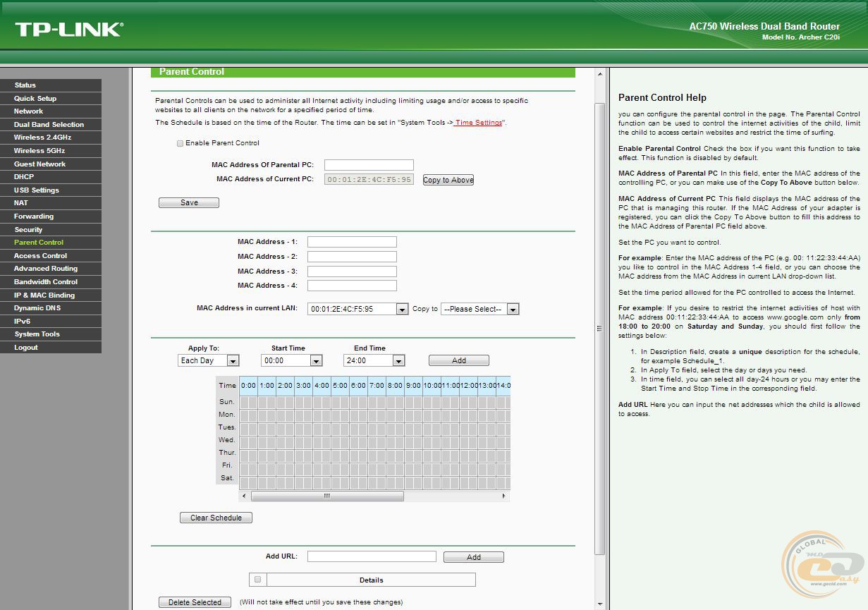Click Logout in sidebar
This screenshot has width=868, height=610.
tap(51, 348)
